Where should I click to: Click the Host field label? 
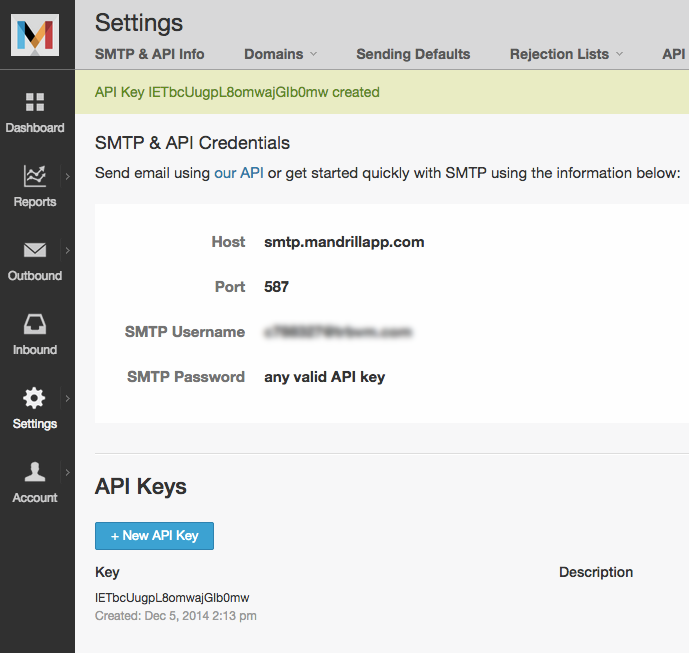click(228, 242)
